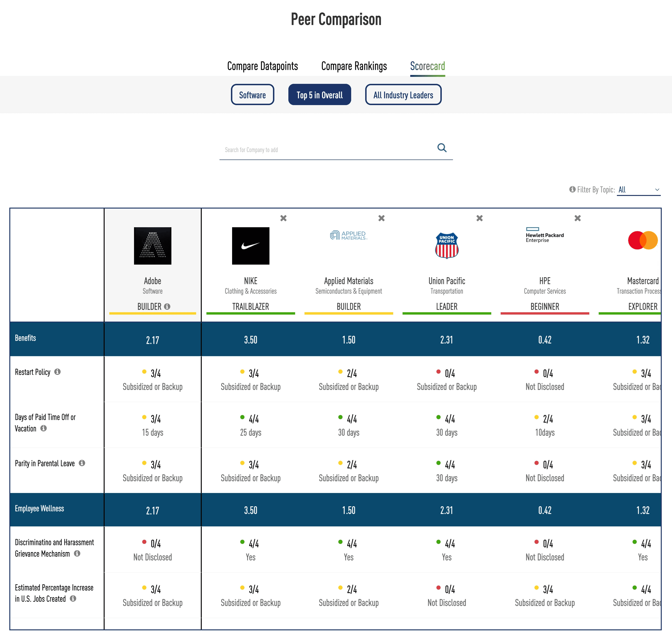The width and height of the screenshot is (672, 642).
Task: Show Restart Policy info tooltip
Action: point(57,372)
